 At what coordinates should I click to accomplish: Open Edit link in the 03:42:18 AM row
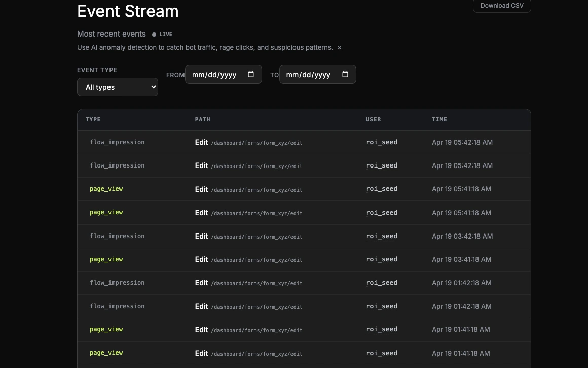[x=201, y=236]
